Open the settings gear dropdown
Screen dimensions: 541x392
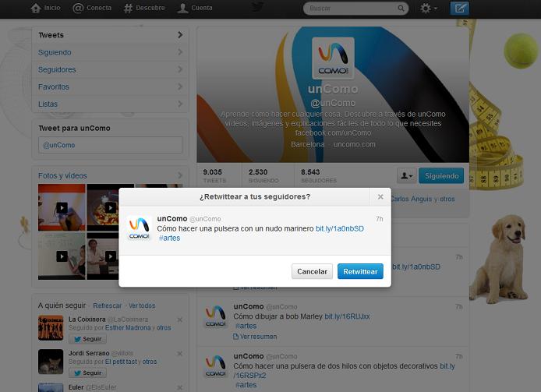pyautogui.click(x=428, y=9)
